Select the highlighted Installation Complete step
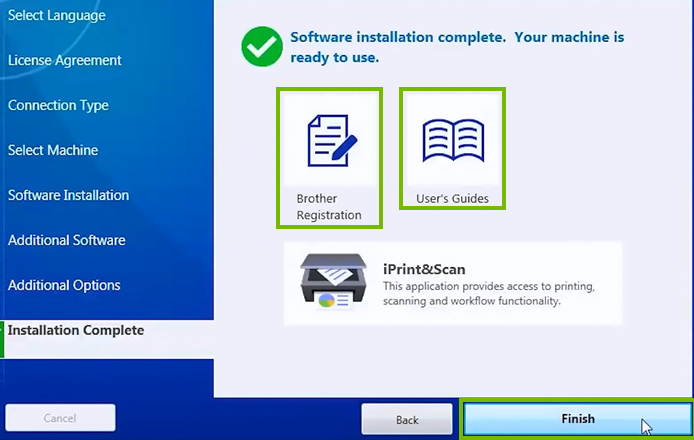Screen dimensions: 694x440 pyautogui.click(x=76, y=330)
